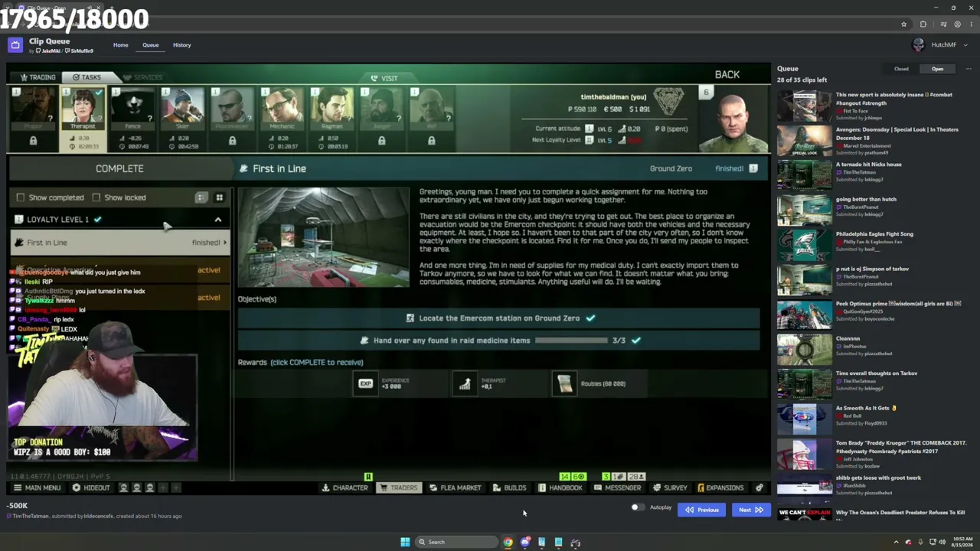The width and height of the screenshot is (980, 551).
Task: Click the HutchMF skull avatar
Action: point(919,45)
